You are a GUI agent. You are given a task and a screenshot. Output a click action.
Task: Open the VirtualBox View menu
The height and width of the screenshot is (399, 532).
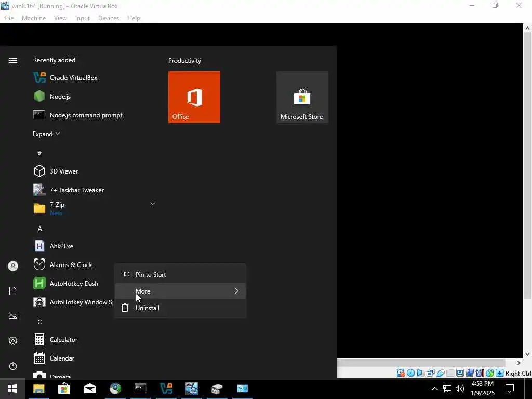click(x=60, y=18)
